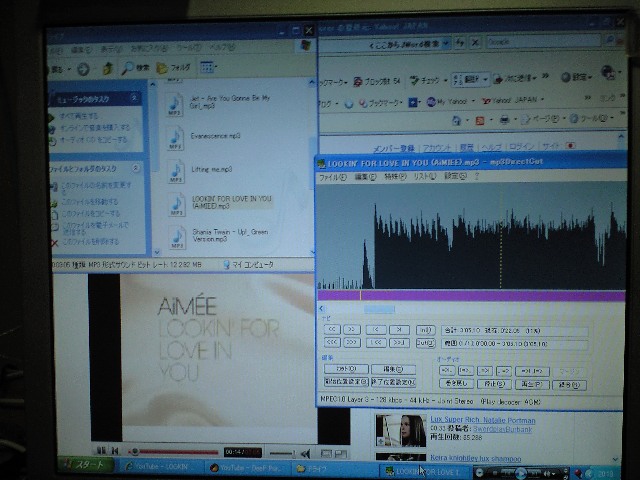Open the ? help menu in mp3DirectCut
This screenshot has width=640, height=480.
pyautogui.click(x=476, y=176)
